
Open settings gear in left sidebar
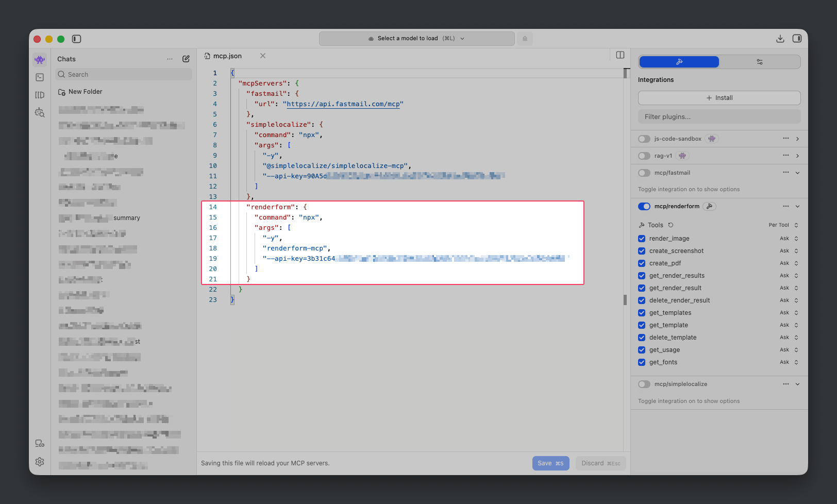coord(40,462)
